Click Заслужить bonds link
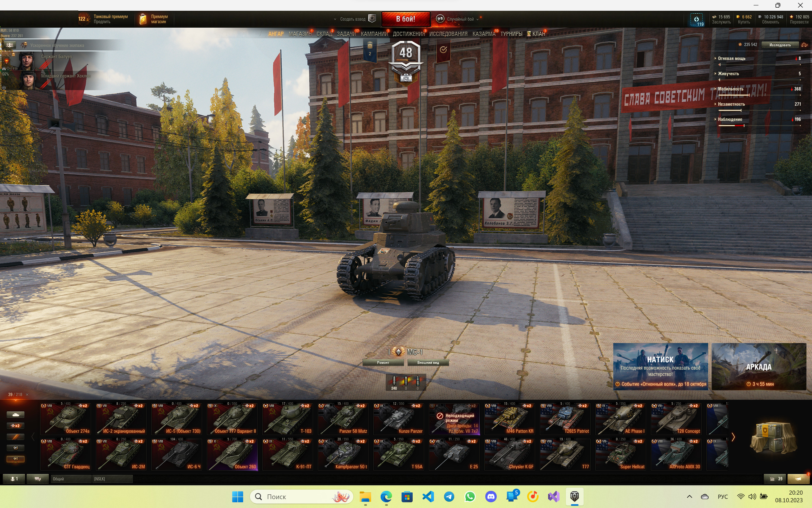 pos(721,22)
